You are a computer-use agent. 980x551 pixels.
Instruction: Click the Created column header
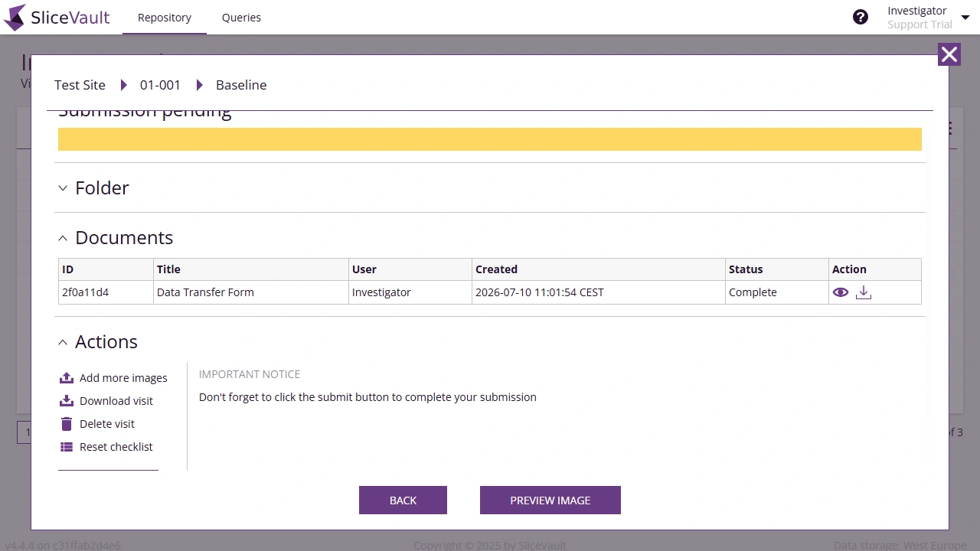pos(599,269)
